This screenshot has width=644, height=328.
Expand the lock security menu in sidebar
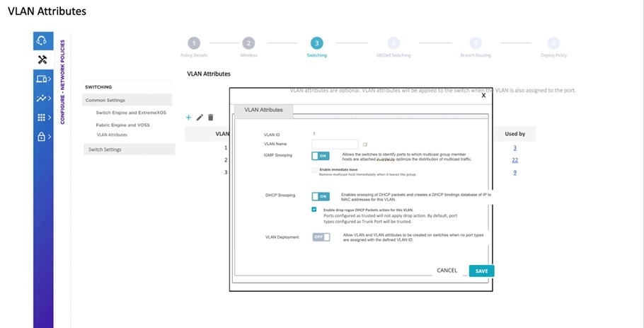[x=42, y=137]
